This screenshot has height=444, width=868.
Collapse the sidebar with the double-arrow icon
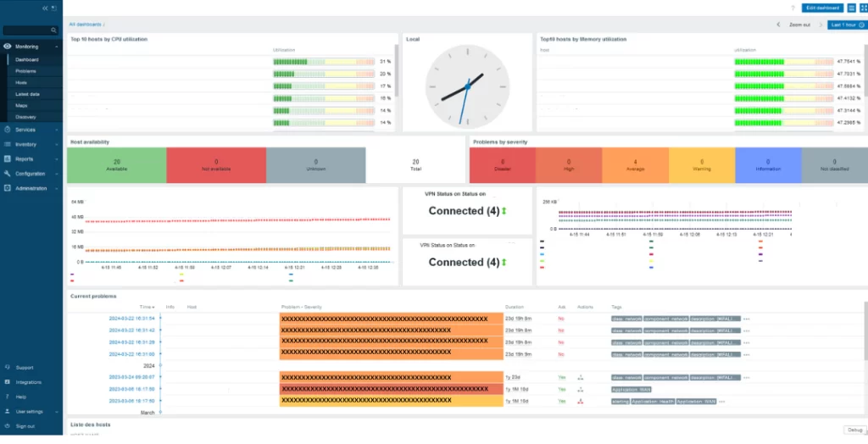pyautogui.click(x=45, y=8)
